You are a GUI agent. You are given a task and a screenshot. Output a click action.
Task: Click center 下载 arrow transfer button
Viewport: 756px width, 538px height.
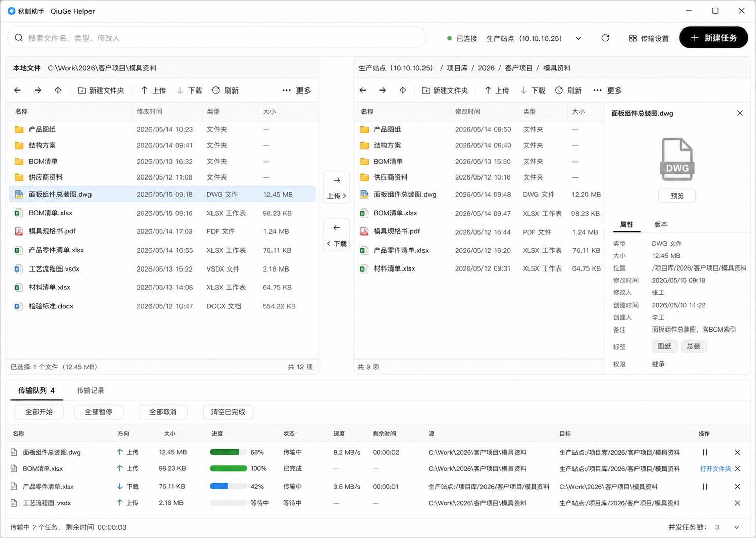tap(337, 235)
